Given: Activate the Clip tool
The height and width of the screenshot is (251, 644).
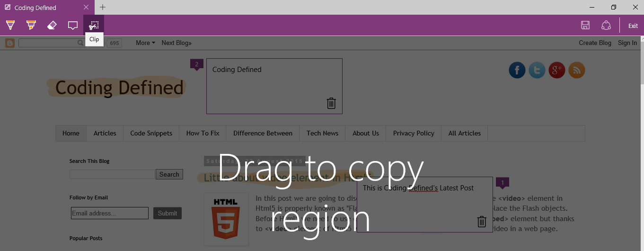Looking at the screenshot, I should click(x=94, y=25).
